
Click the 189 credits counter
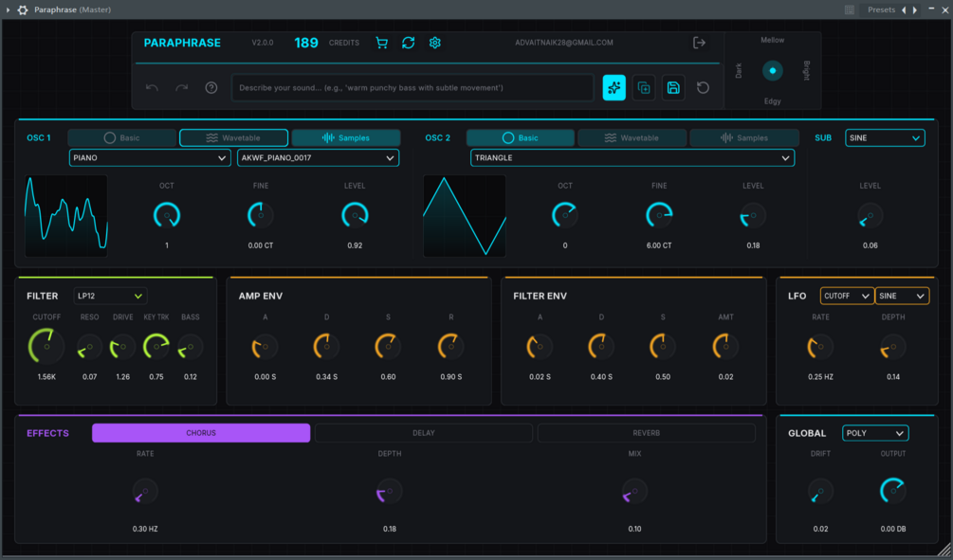click(306, 43)
